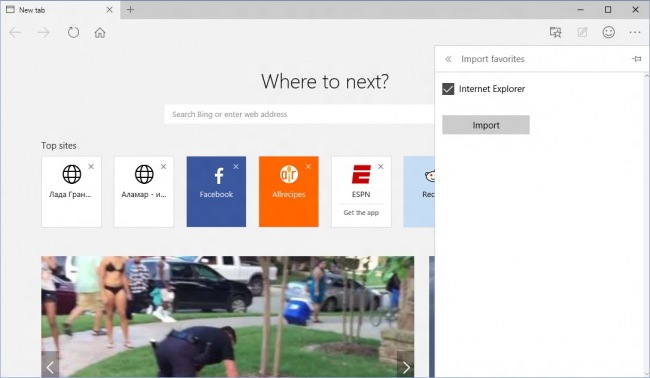Screen dimensions: 650x378
Task: Open the Hub favorites icon
Action: [555, 32]
